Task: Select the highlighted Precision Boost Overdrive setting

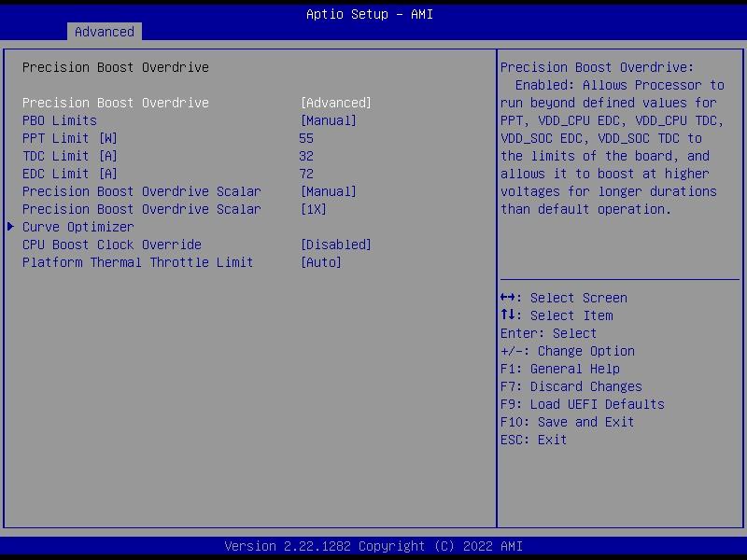Action: 116,103
